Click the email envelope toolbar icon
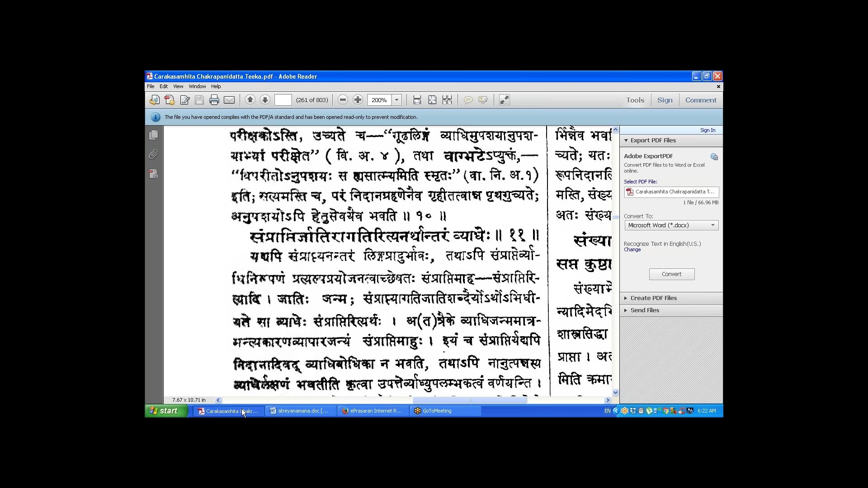The height and width of the screenshot is (488, 868). pos(229,100)
